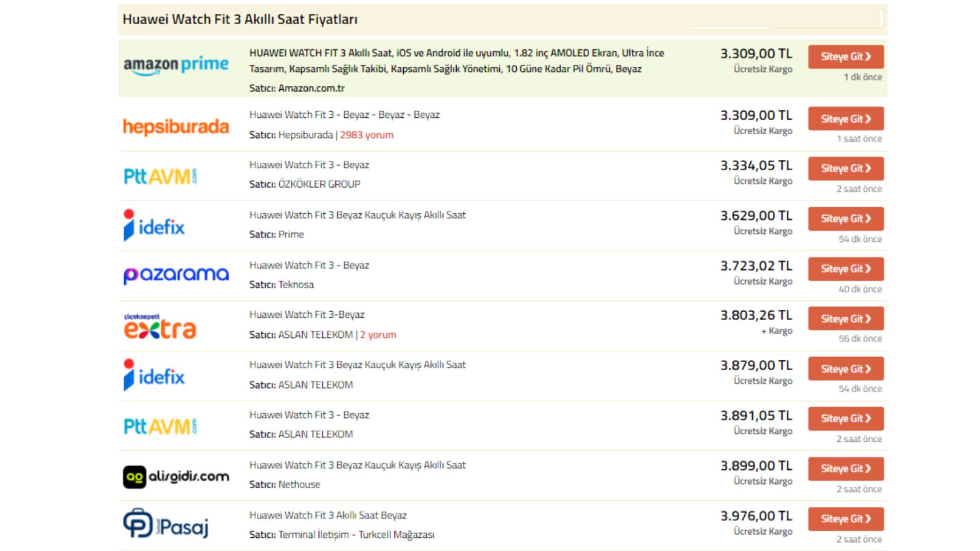
Task: Click the idefix logo for seller Prime
Action: [x=154, y=225]
